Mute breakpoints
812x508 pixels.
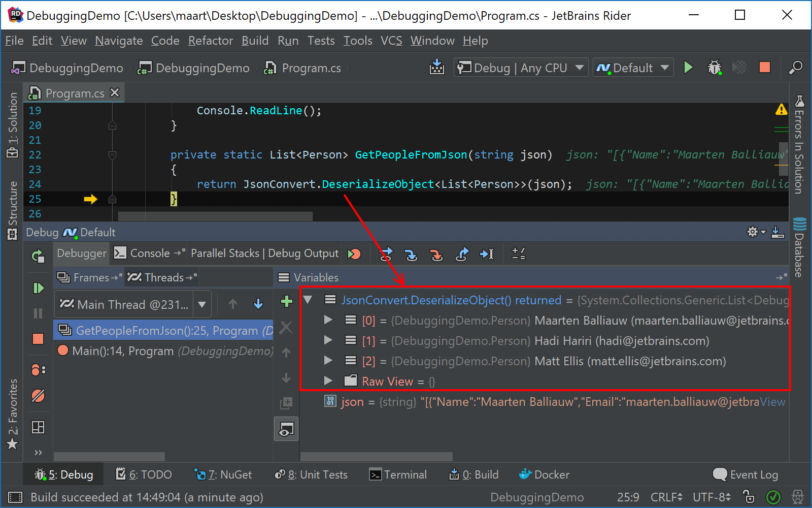click(38, 396)
